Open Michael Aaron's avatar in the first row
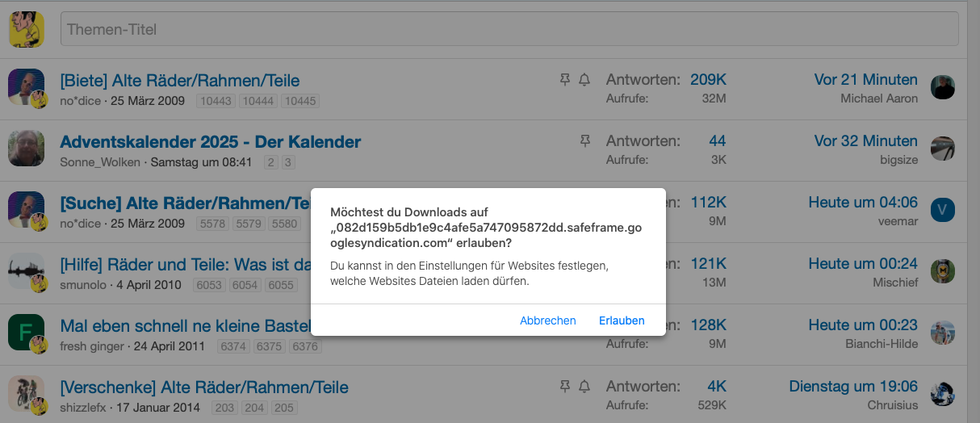Viewport: 980px width, 423px height. point(942,87)
